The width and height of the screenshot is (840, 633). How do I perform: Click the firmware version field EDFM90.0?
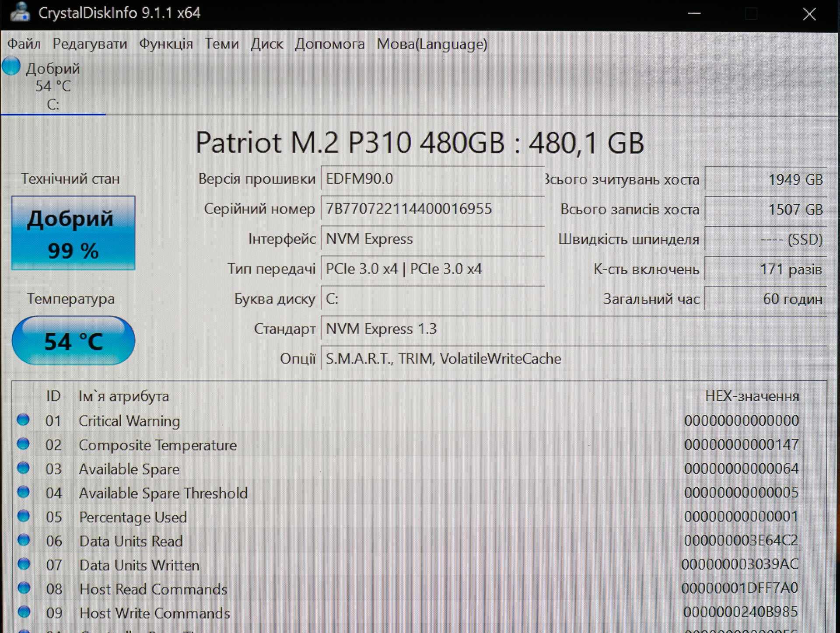[x=433, y=178]
